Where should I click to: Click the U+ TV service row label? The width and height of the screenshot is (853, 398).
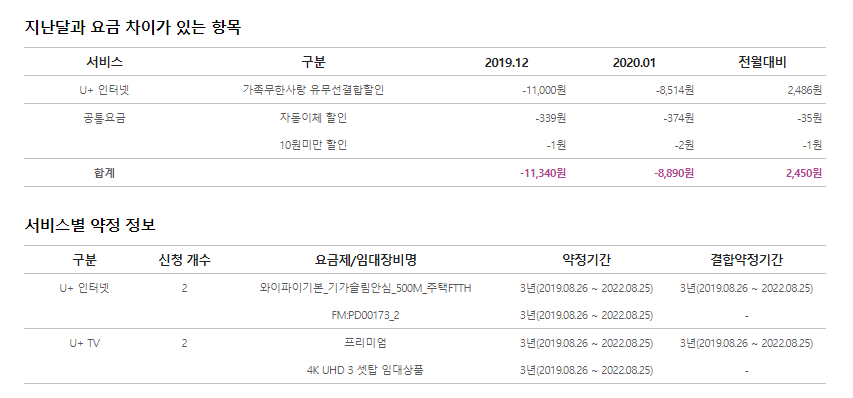84,344
